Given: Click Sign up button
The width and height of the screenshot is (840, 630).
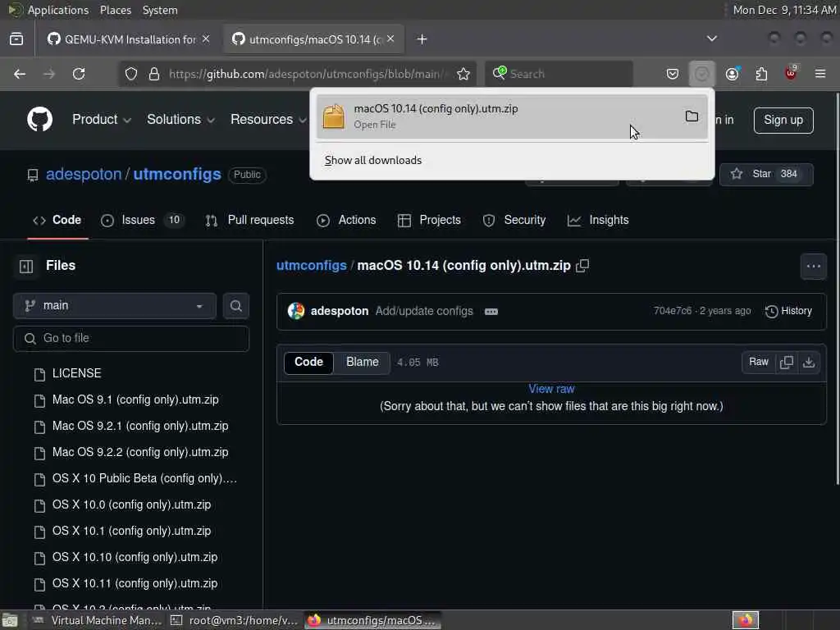Looking at the screenshot, I should click(x=783, y=120).
